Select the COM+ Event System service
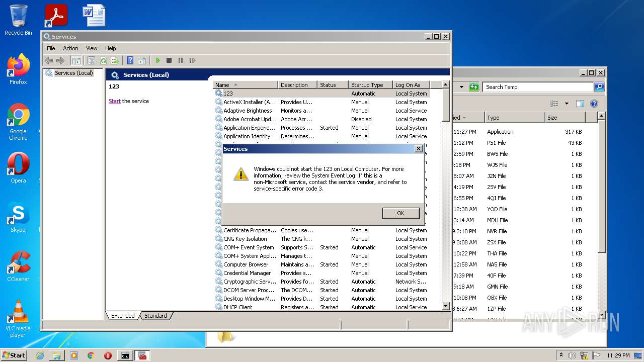The width and height of the screenshot is (644, 362). tap(322, 247)
